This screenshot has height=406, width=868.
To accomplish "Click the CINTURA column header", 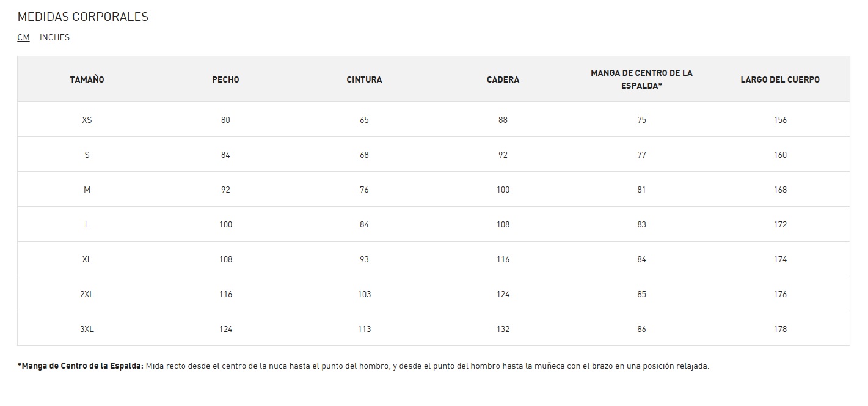I will coord(364,79).
